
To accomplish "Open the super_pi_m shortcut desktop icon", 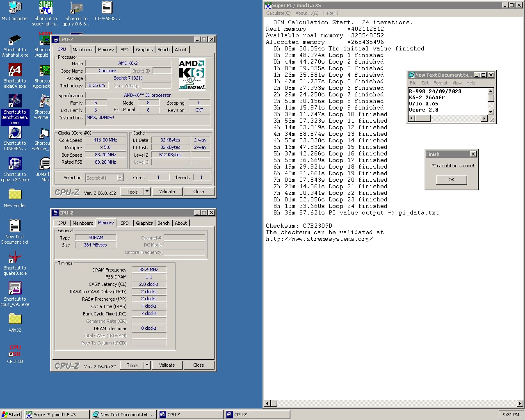I will pos(46,13).
